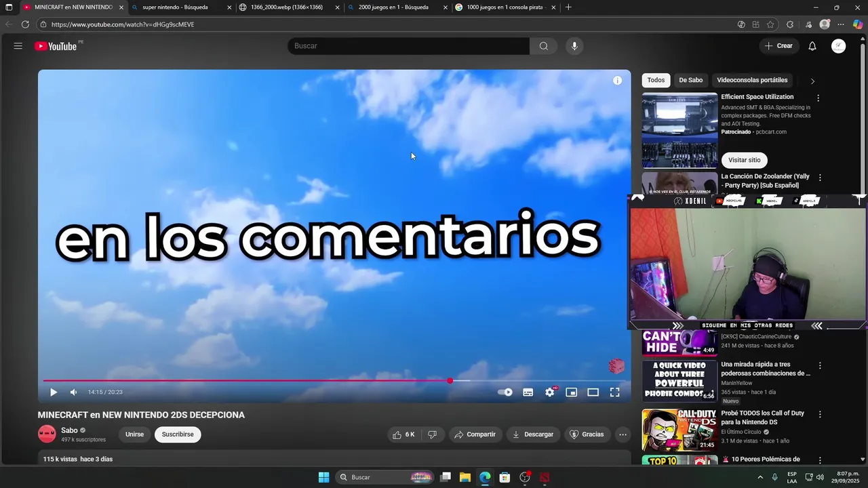Open player settings gear

tap(550, 392)
